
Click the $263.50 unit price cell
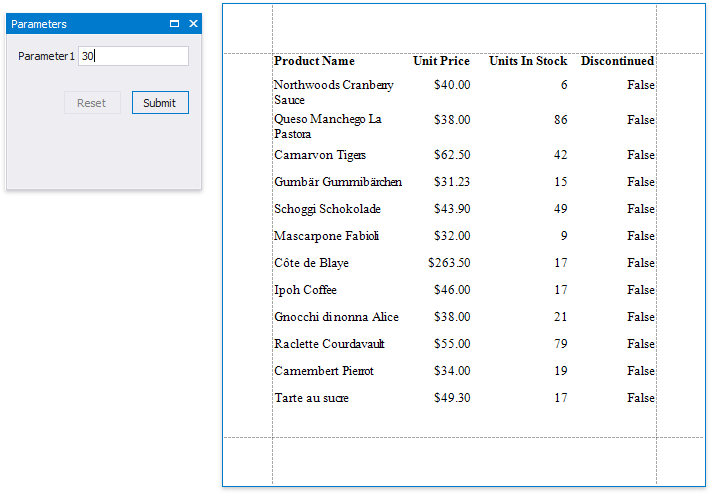click(449, 263)
